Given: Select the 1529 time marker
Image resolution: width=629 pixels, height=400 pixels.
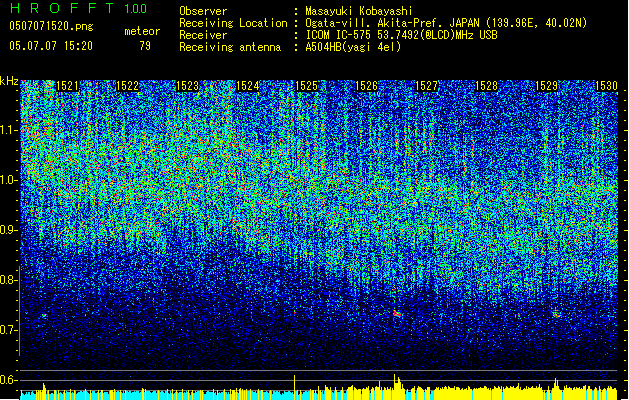Looking at the screenshot, I should coord(546,86).
